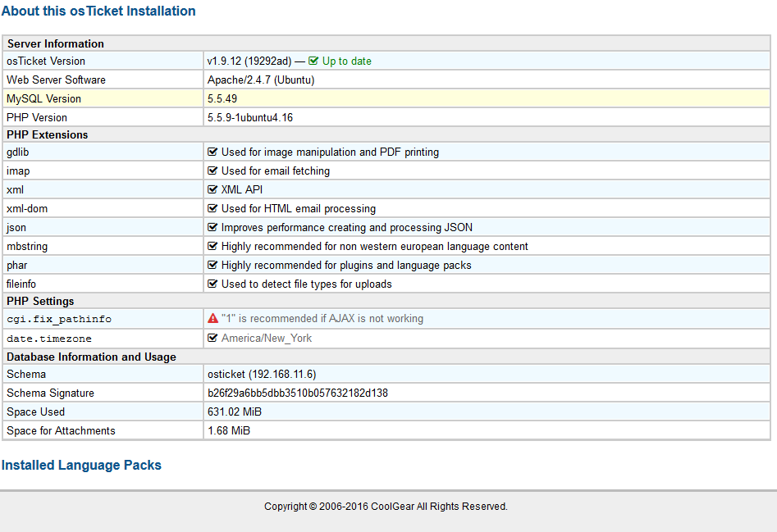The image size is (777, 532).
Task: Click the json extension check icon
Action: 213,227
